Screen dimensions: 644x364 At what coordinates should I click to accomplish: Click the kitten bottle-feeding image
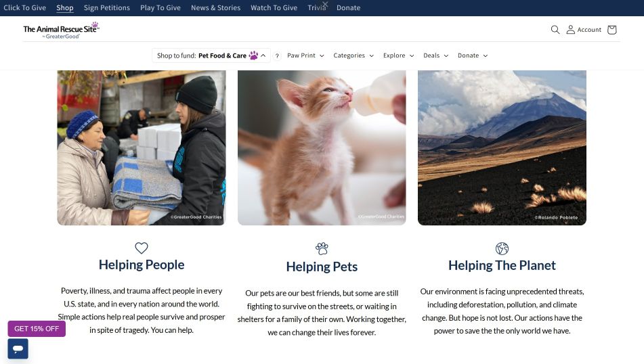click(322, 147)
